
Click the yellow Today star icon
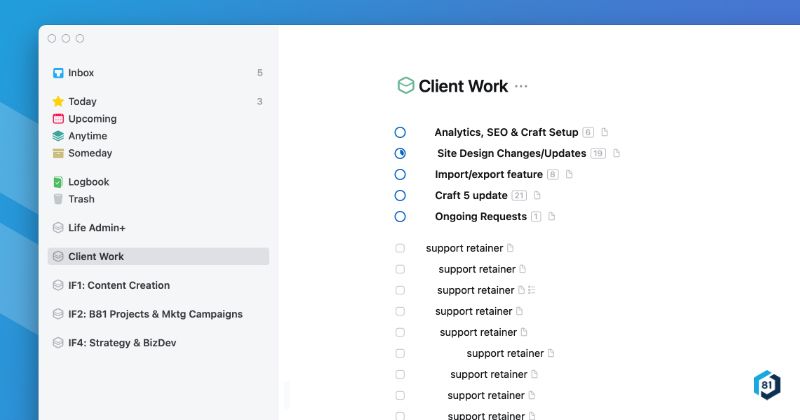click(x=58, y=101)
